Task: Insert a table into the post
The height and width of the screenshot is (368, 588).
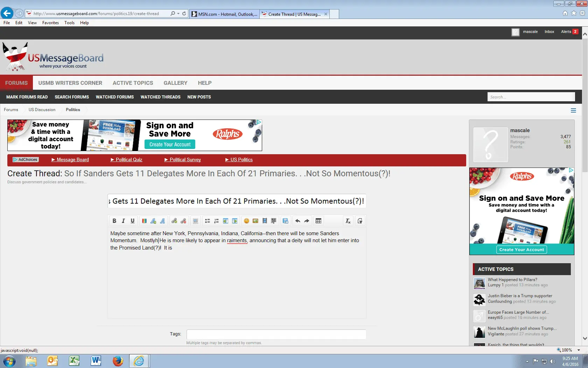Action: coord(318,221)
